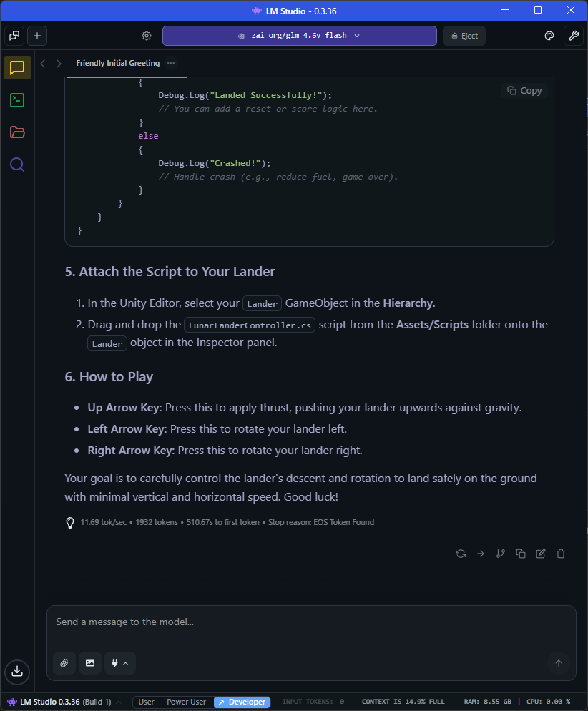Expand the LM Studio version chevron

click(x=119, y=702)
